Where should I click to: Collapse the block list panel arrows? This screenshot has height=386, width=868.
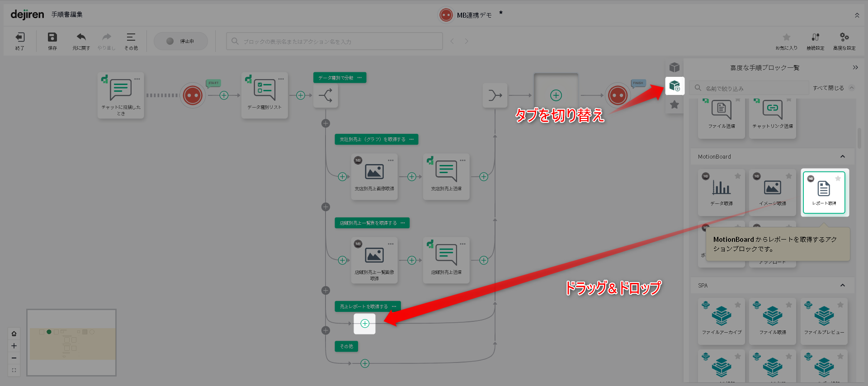coord(855,67)
